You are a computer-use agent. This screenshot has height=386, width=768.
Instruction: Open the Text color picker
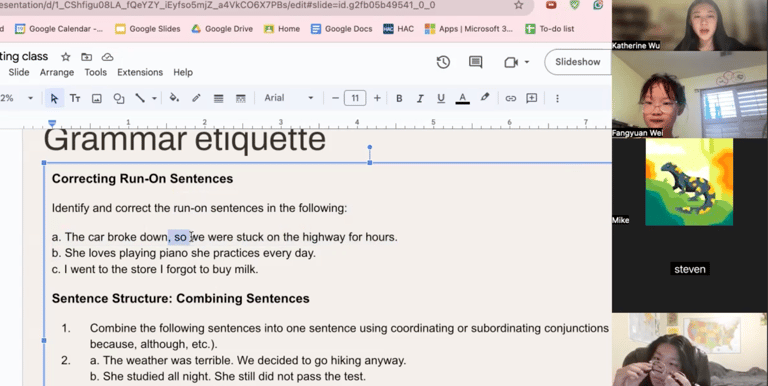point(462,98)
